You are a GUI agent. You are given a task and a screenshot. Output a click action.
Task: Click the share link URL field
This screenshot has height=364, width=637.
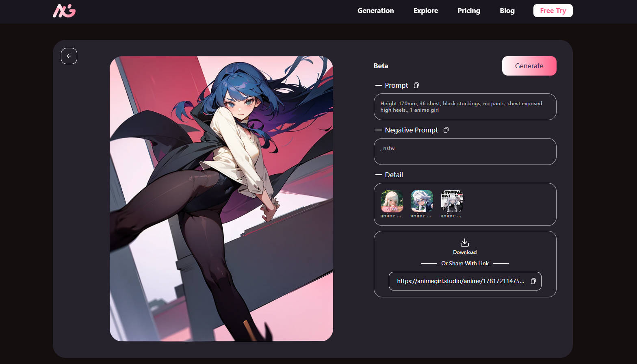click(465, 281)
